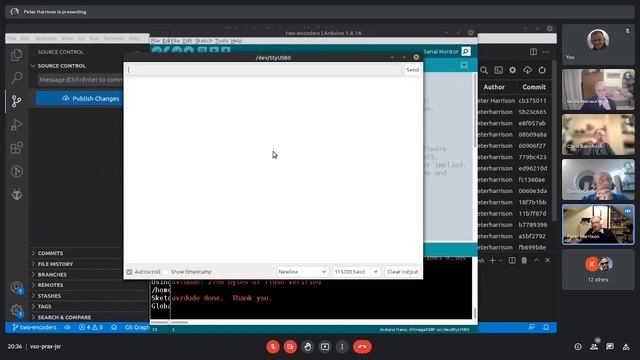Click the kill terminal trash icon
Viewport: 640px width, 360px height.
pos(524,260)
